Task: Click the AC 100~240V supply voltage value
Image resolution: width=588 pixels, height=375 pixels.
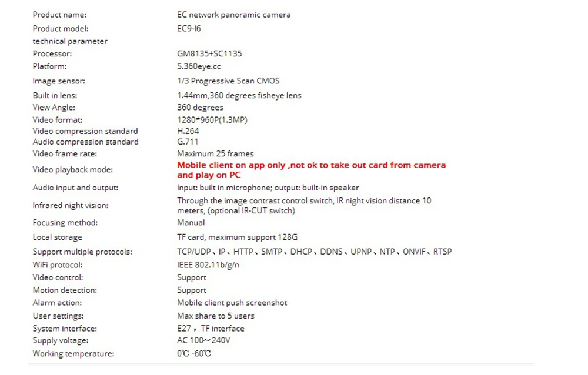Action: point(203,340)
